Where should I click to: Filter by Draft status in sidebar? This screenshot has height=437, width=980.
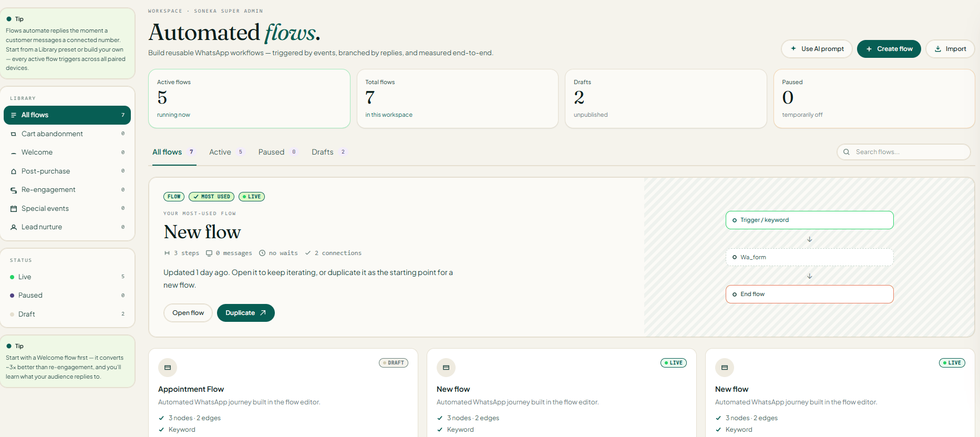[x=67, y=314]
